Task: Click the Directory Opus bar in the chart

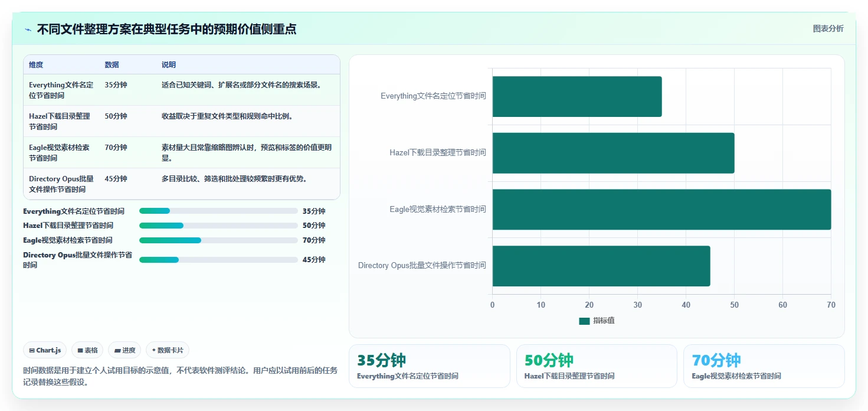Action: (x=601, y=266)
